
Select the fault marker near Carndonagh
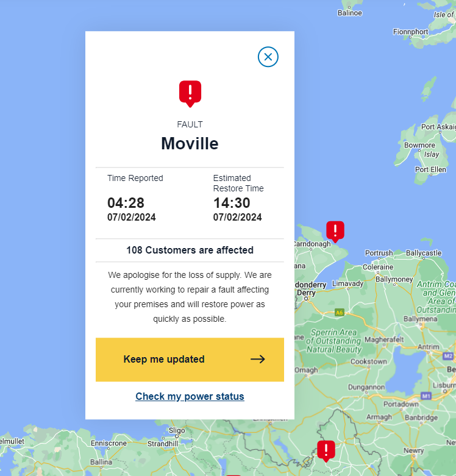335,231
